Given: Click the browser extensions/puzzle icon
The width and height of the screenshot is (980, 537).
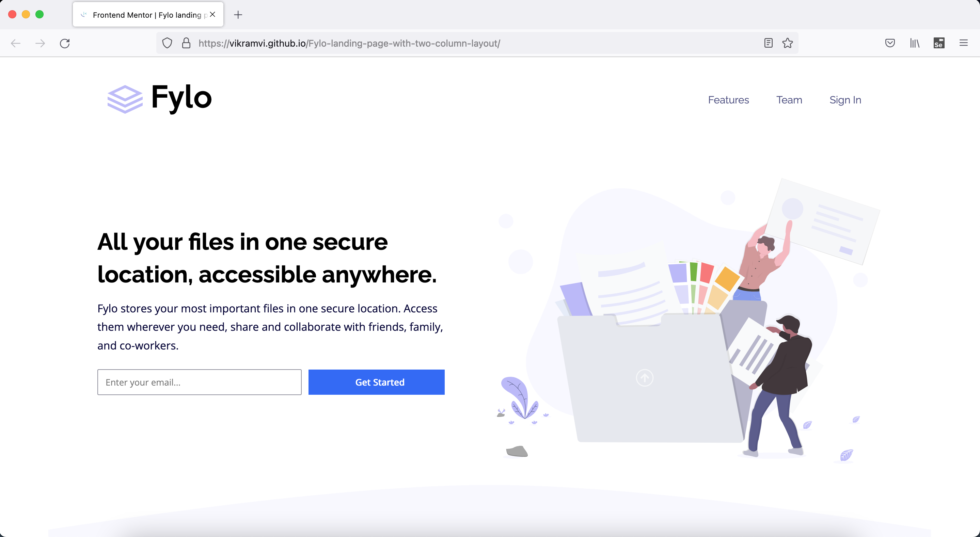Looking at the screenshot, I should (939, 43).
